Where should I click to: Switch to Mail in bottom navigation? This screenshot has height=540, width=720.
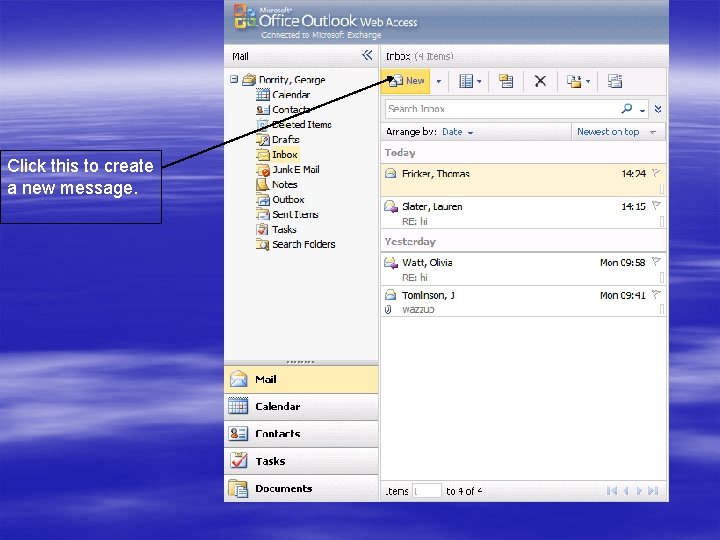tap(301, 379)
